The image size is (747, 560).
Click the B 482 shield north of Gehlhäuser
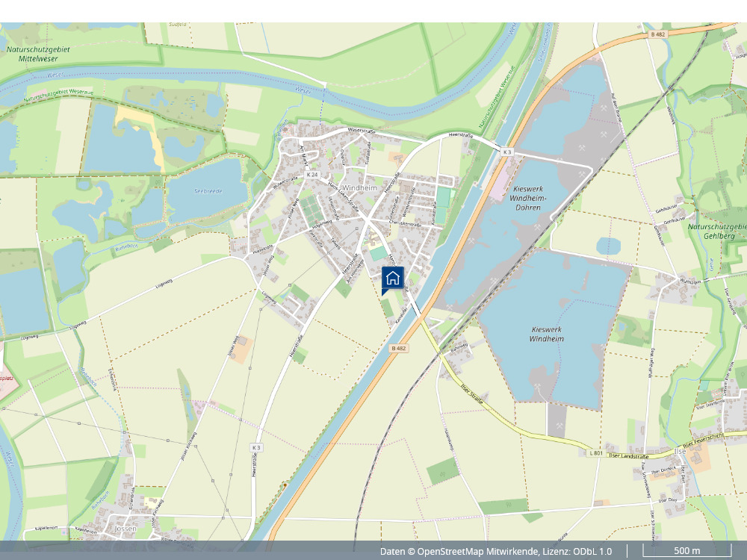(x=657, y=34)
